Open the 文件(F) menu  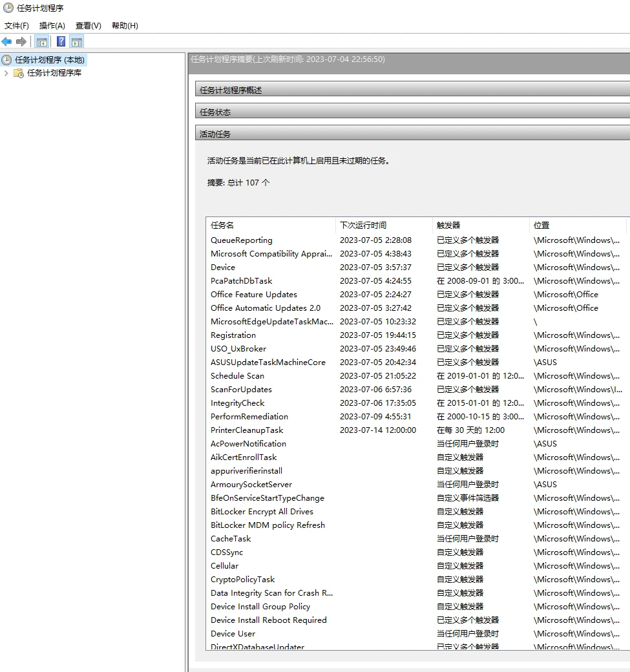point(17,26)
